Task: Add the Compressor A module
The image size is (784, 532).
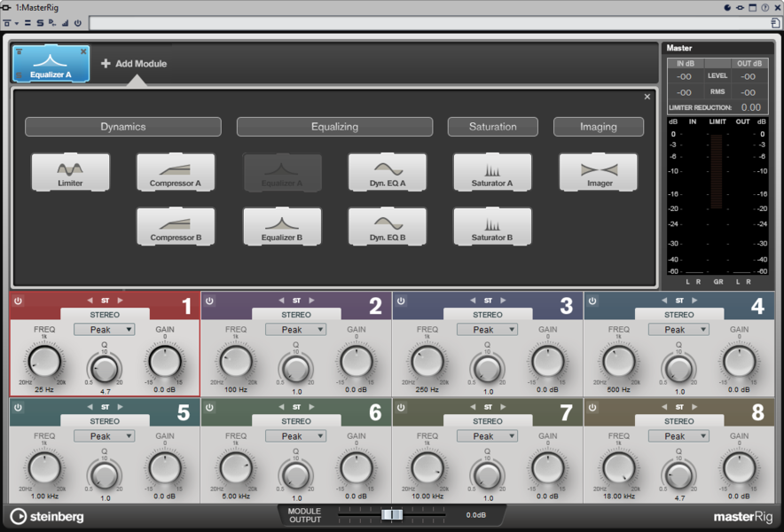Action: coord(176,173)
